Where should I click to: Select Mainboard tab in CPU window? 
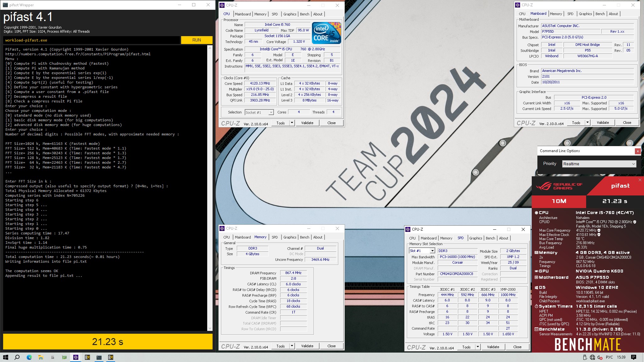pos(243,14)
